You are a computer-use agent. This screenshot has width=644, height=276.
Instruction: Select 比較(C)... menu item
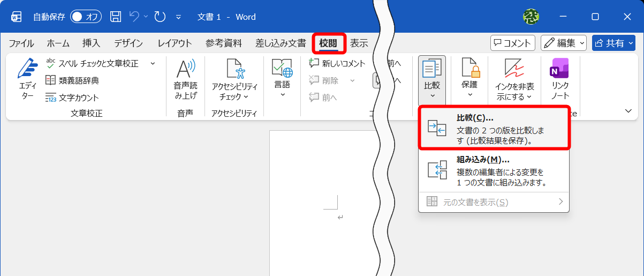click(x=494, y=128)
